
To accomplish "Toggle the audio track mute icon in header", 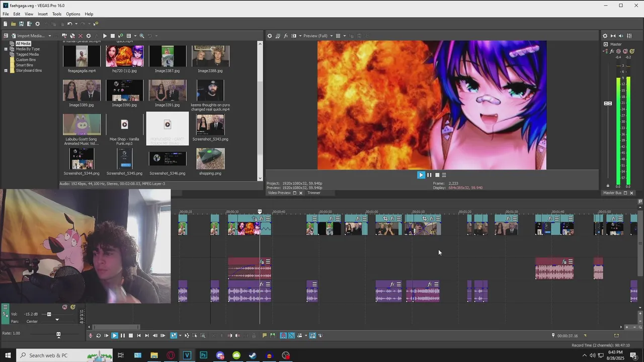I will coord(65,307).
